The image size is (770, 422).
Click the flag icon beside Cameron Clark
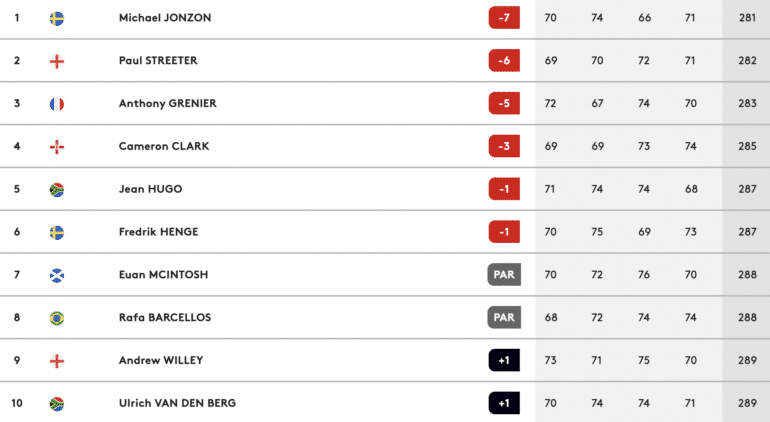coord(57,147)
